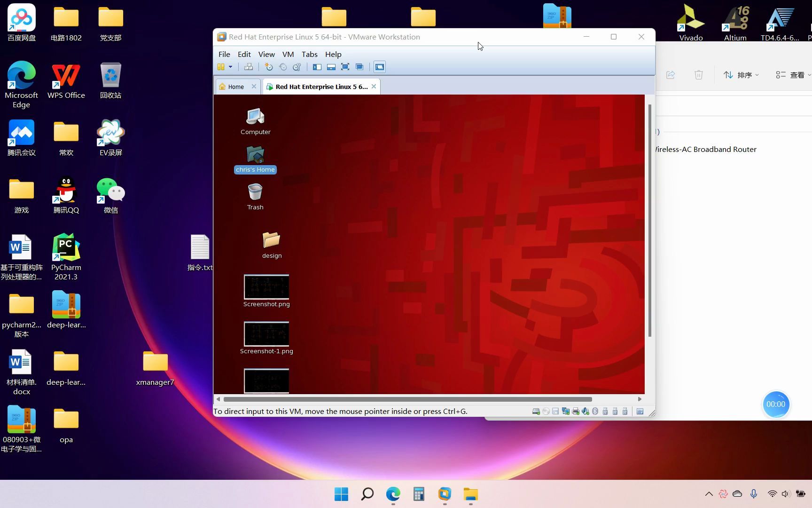Click the yellow suspend VM button

pos(221,67)
